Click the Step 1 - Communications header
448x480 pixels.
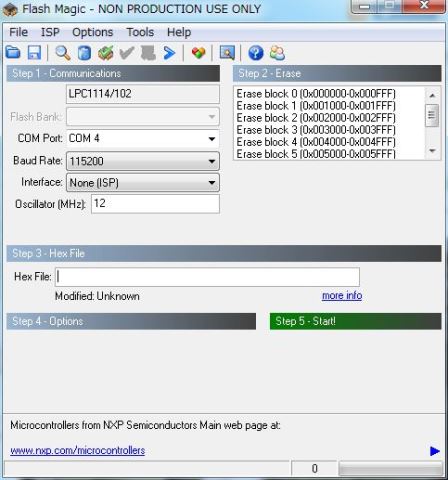tap(113, 73)
